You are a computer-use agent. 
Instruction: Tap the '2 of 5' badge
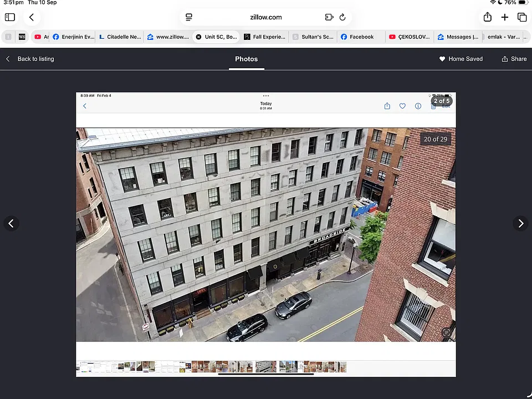442,101
